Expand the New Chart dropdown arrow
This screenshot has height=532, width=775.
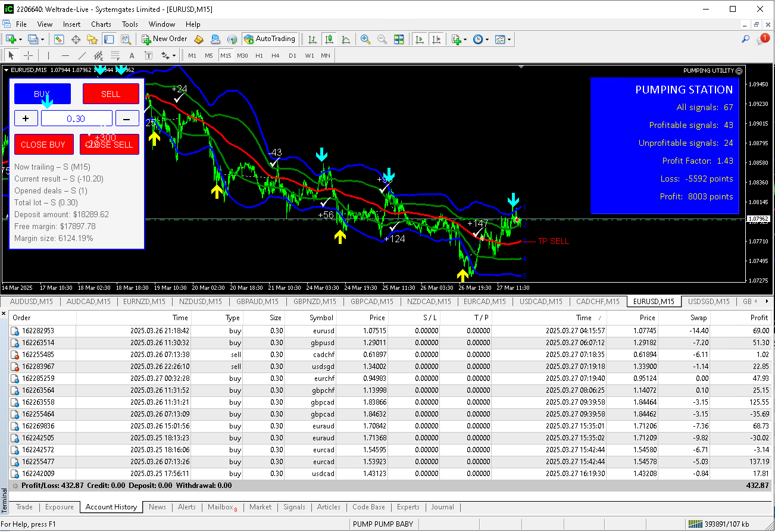pyautogui.click(x=21, y=40)
